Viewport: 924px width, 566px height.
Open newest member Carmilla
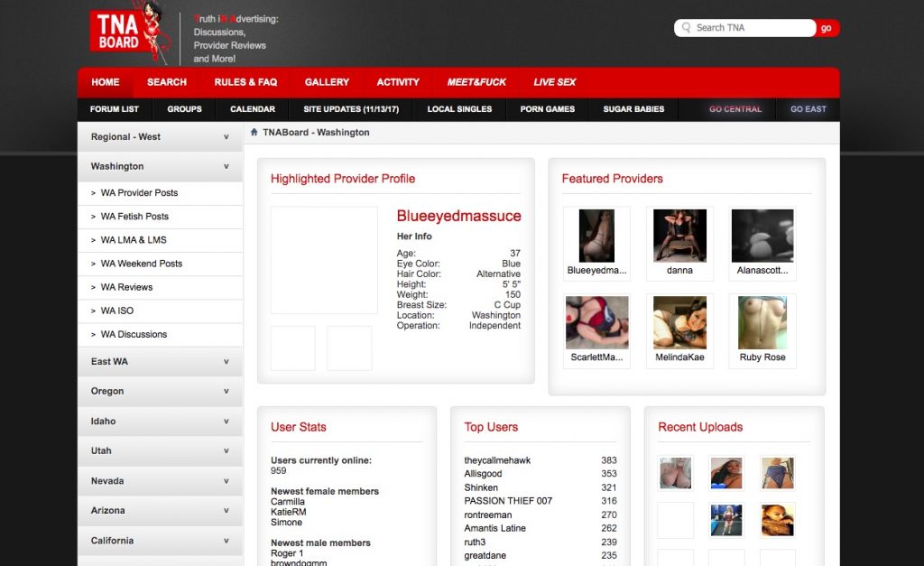point(288,502)
